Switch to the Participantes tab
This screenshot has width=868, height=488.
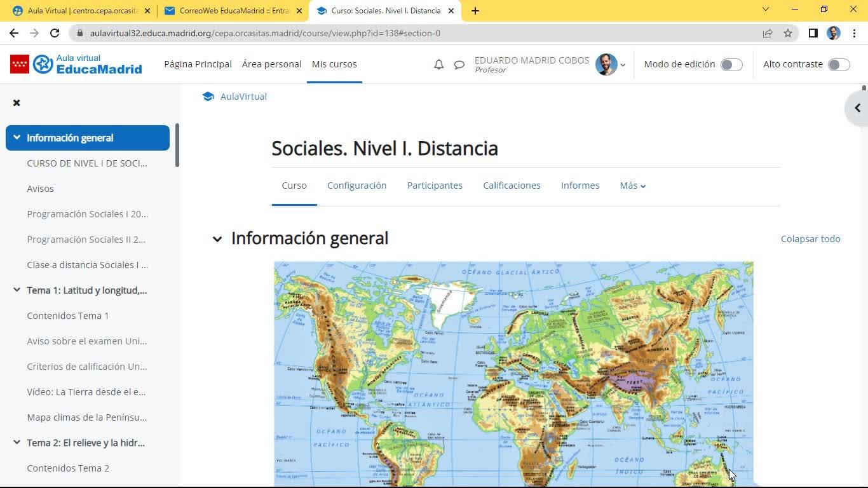click(x=435, y=186)
